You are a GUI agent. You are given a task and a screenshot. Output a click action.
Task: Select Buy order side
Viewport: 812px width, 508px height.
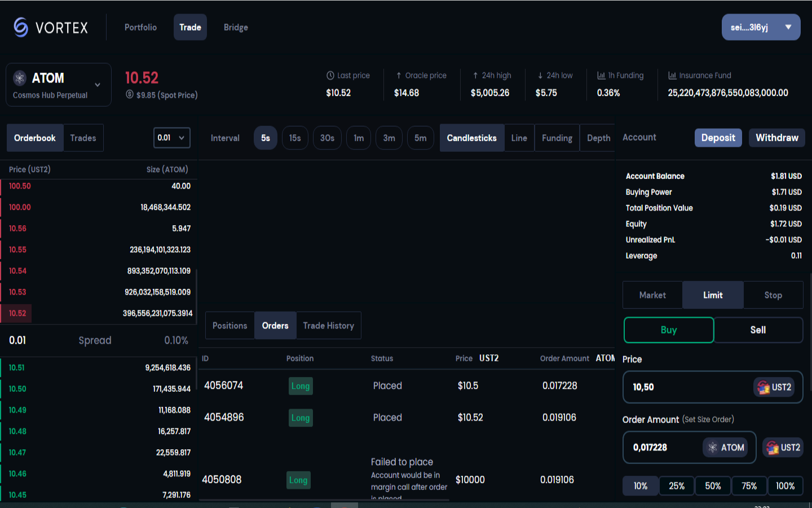point(669,330)
